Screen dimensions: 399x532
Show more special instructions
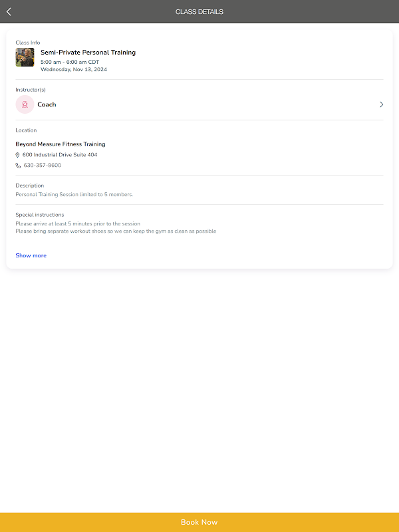(x=31, y=255)
